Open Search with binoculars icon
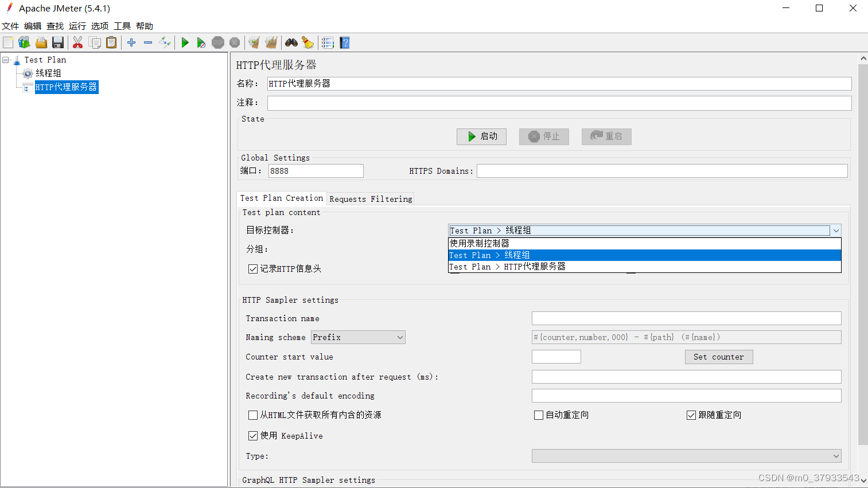The height and width of the screenshot is (488, 868). (x=291, y=42)
